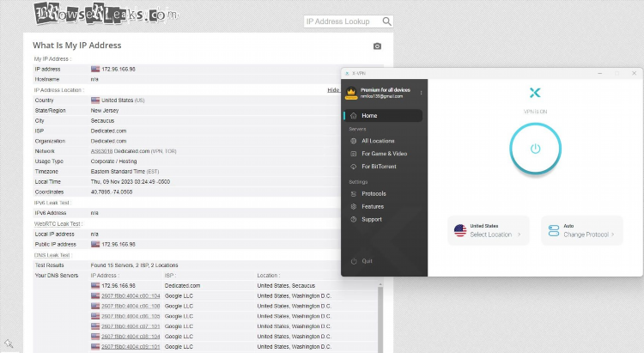The width and height of the screenshot is (644, 353).
Task: Open the Support section in X-VPN
Action: [372, 219]
